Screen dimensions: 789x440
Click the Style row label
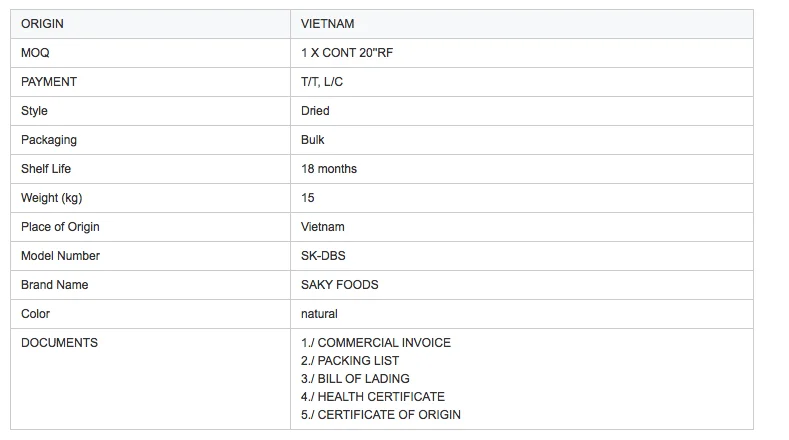[x=34, y=111]
